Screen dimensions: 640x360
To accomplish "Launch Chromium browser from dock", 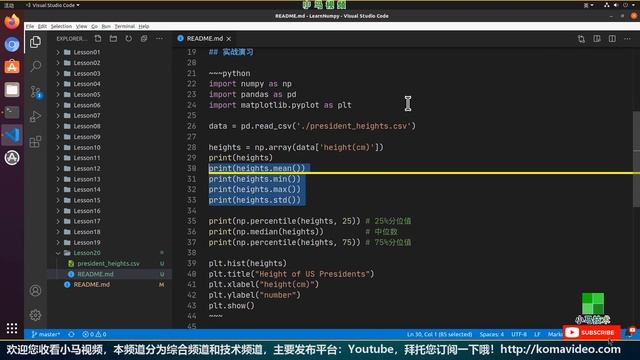I will (x=12, y=44).
